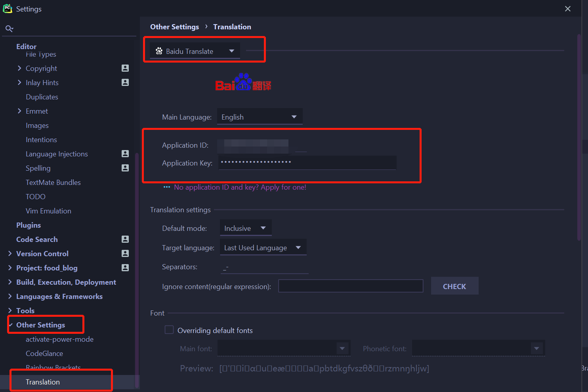
Task: Open TODO settings
Action: 36,196
